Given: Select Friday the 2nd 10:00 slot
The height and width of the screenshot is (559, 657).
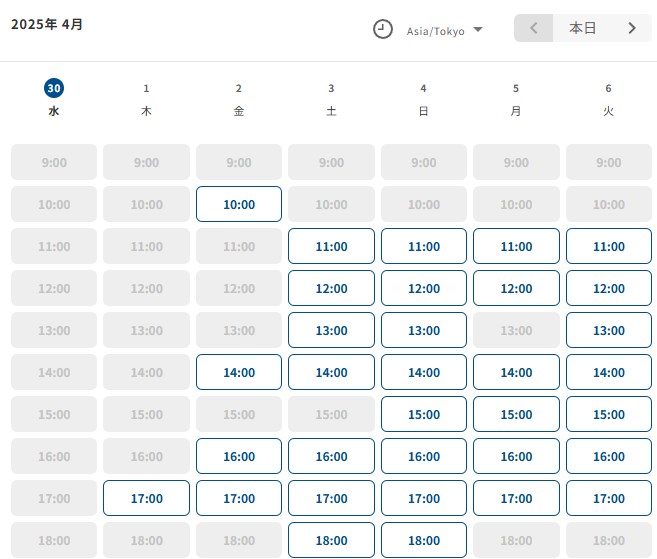Looking at the screenshot, I should click(x=239, y=204).
